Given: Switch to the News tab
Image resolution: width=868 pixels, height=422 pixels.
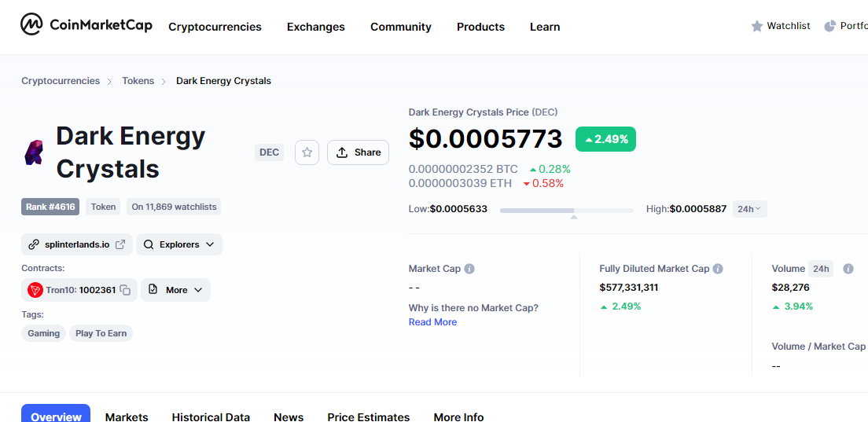Looking at the screenshot, I should coord(289,417).
